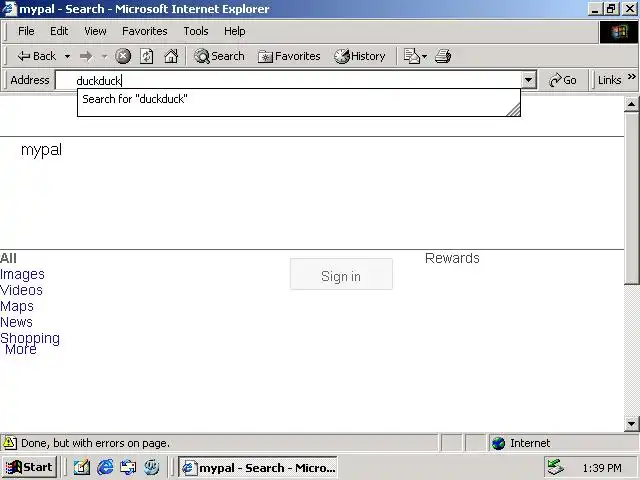Click the page error warning icon in status bar
The width and height of the screenshot is (640, 480).
point(10,443)
